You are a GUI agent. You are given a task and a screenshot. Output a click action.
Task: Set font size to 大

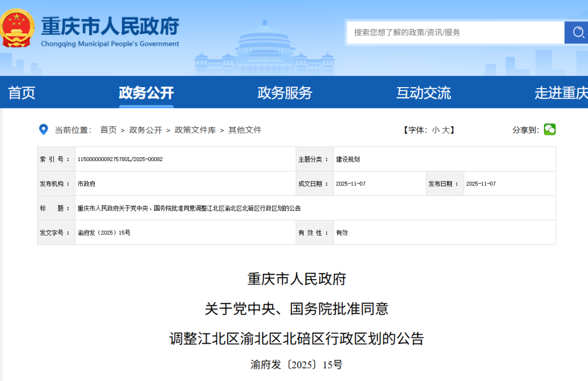tap(446, 130)
